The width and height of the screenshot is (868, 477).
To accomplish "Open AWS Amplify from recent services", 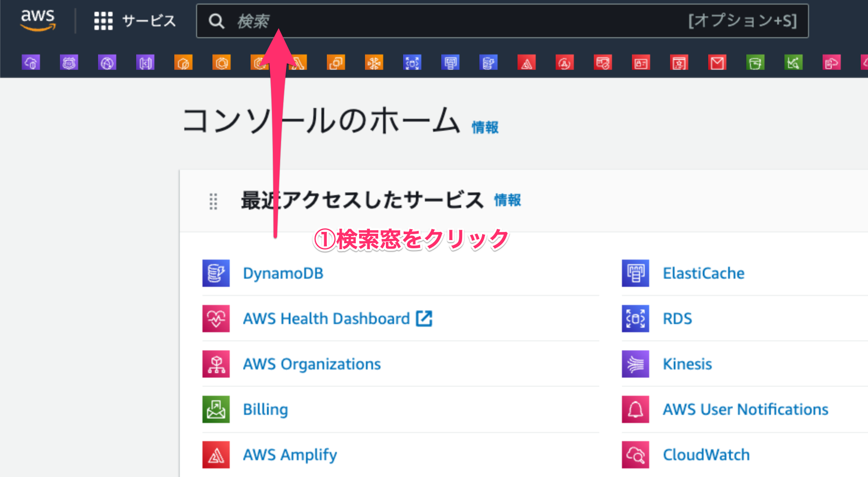I will (290, 455).
